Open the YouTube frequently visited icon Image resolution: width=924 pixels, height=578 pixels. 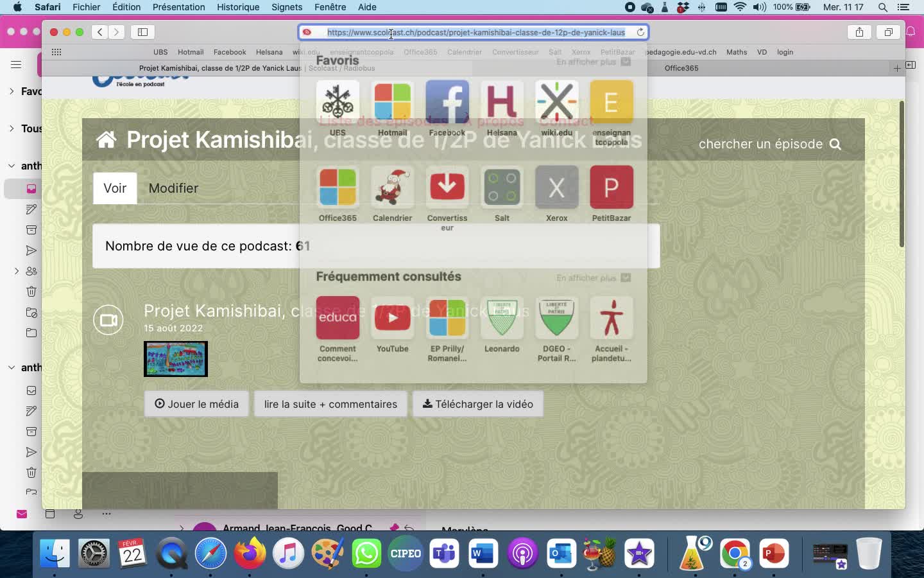click(x=392, y=318)
